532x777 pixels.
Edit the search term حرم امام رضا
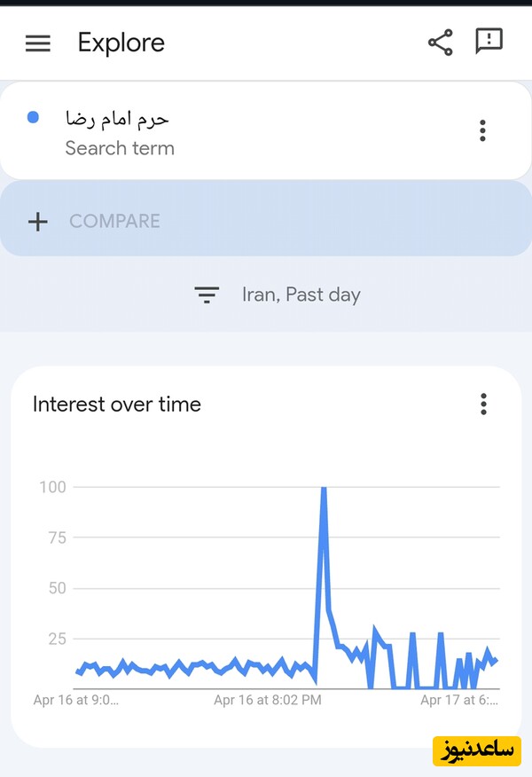[117, 118]
